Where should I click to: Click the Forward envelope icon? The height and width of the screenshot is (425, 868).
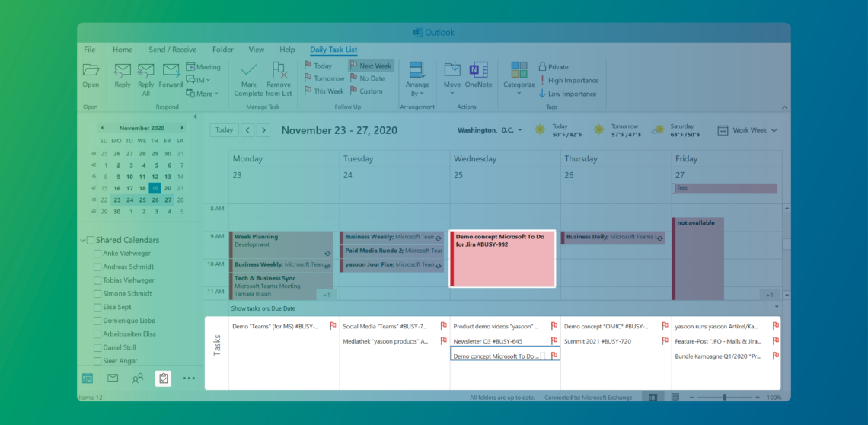pyautogui.click(x=171, y=70)
